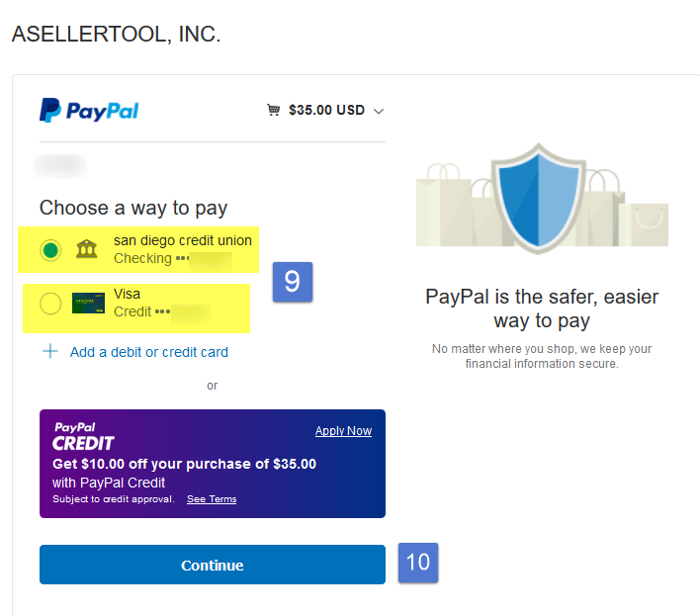The image size is (700, 616).
Task: Click the step 10 number badge
Action: [418, 563]
